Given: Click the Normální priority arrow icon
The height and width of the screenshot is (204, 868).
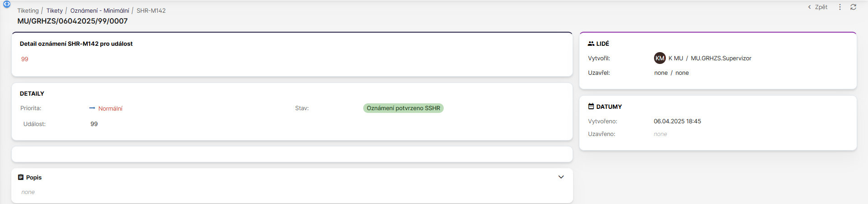Looking at the screenshot, I should [x=92, y=108].
